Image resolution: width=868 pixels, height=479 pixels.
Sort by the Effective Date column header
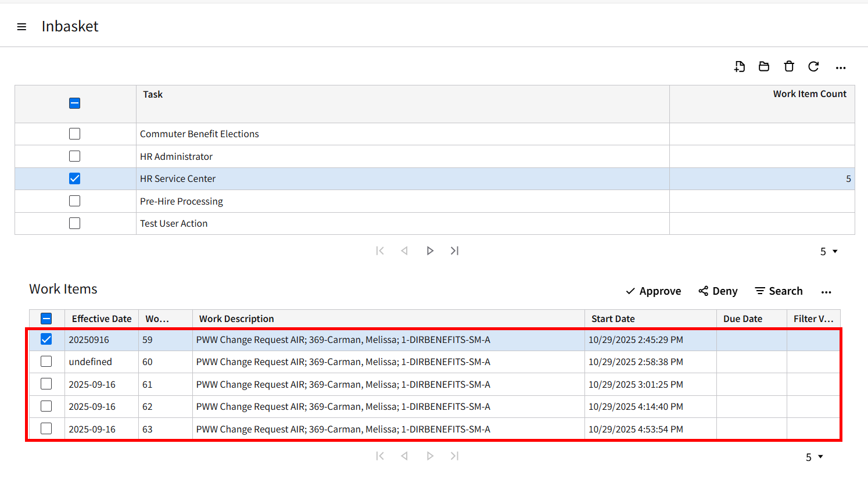pos(102,319)
